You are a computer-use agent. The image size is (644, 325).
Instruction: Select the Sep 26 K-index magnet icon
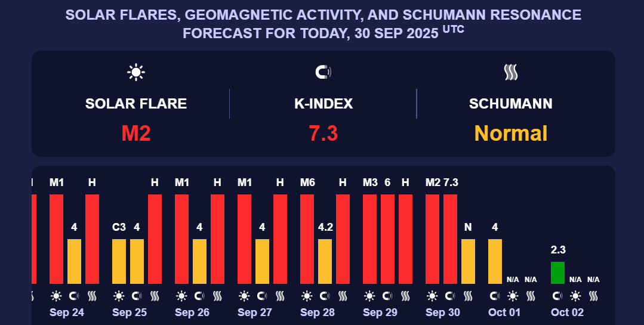[199, 296]
